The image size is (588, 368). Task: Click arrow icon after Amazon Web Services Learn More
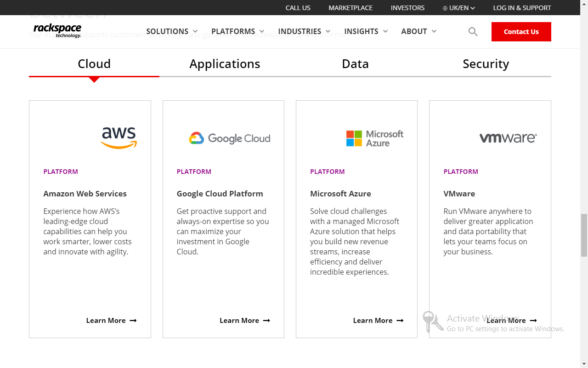[x=133, y=321]
